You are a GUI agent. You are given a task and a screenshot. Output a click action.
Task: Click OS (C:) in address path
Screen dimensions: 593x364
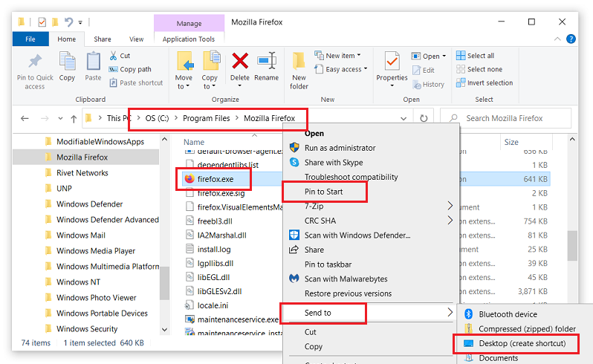(x=157, y=118)
